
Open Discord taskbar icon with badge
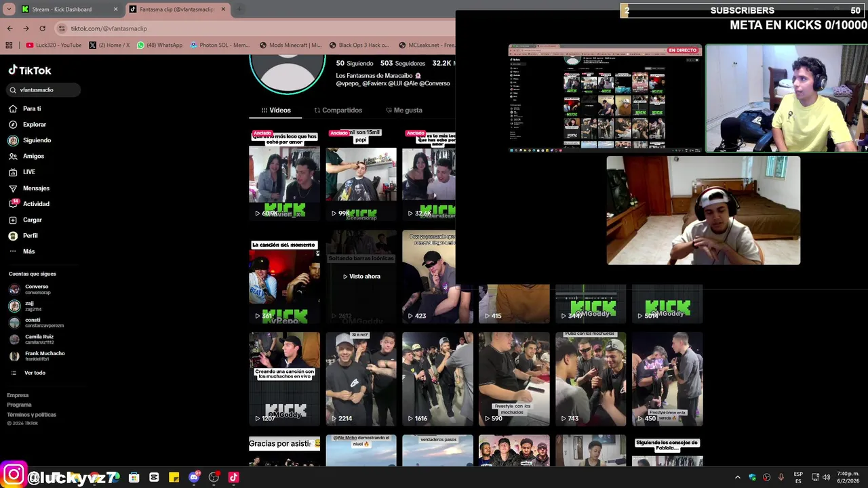194,477
